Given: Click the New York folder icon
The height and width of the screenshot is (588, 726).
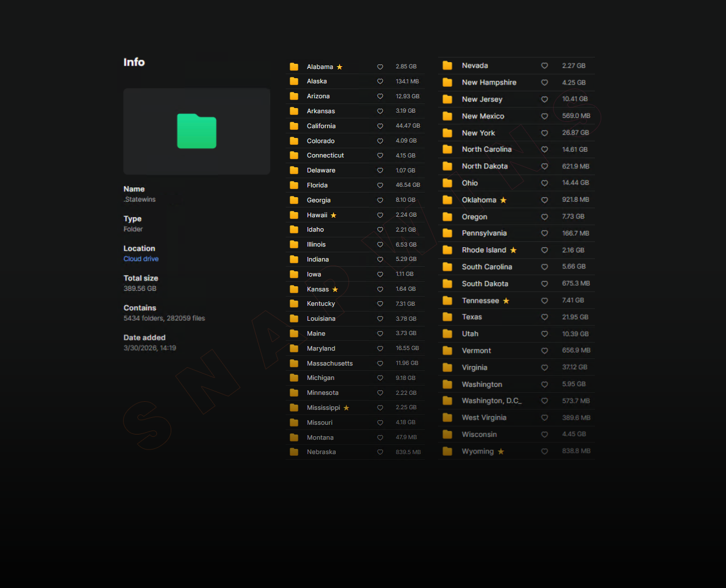Looking at the screenshot, I should [447, 133].
